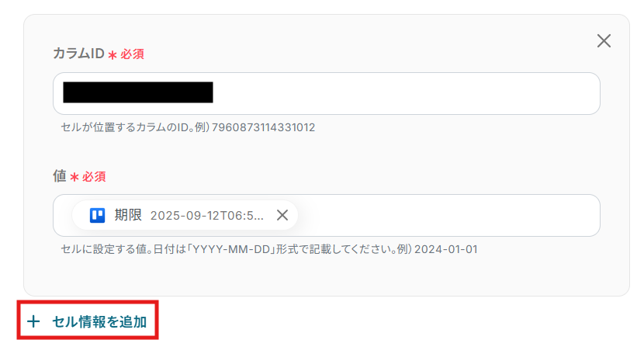Click the plus icon beside セル情報を追加
Image resolution: width=644 pixels, height=340 pixels.
pos(33,321)
